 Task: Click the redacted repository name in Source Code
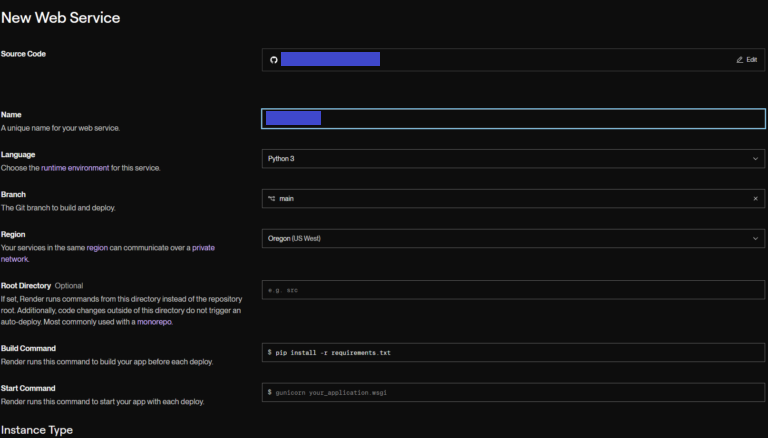[x=330, y=59]
